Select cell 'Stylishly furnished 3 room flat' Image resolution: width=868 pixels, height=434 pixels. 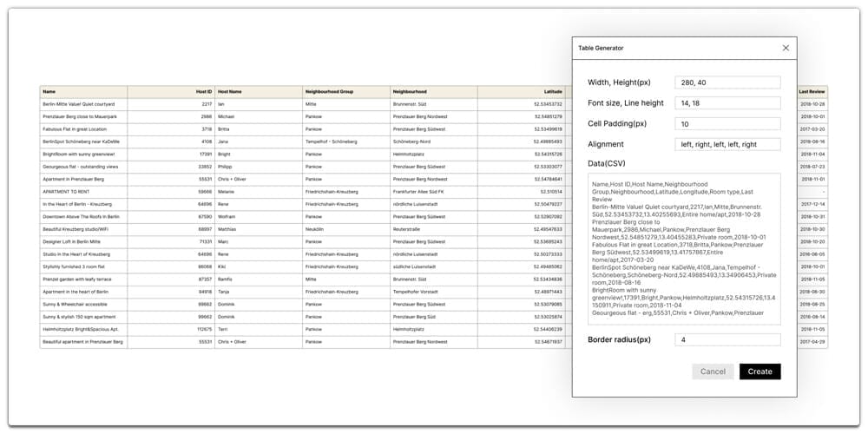click(83, 266)
